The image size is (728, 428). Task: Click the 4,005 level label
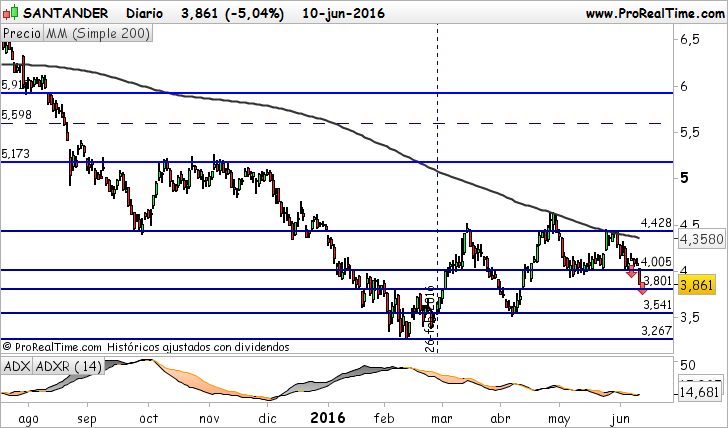pyautogui.click(x=658, y=262)
